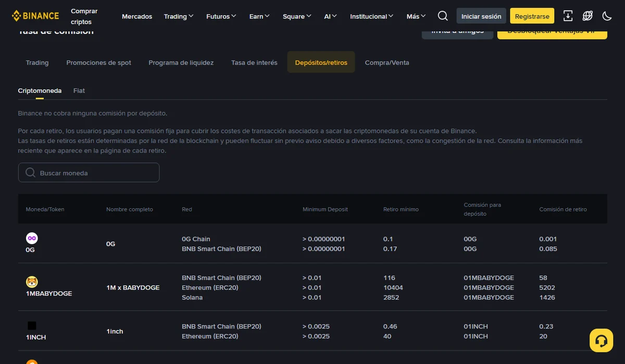Switch to the Compra/Venta tab
Viewport: 625px width, 364px height.
coord(387,62)
